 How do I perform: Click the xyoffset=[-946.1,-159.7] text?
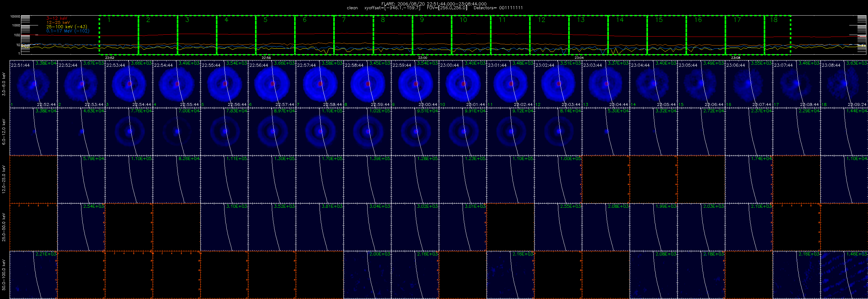tap(392, 8)
